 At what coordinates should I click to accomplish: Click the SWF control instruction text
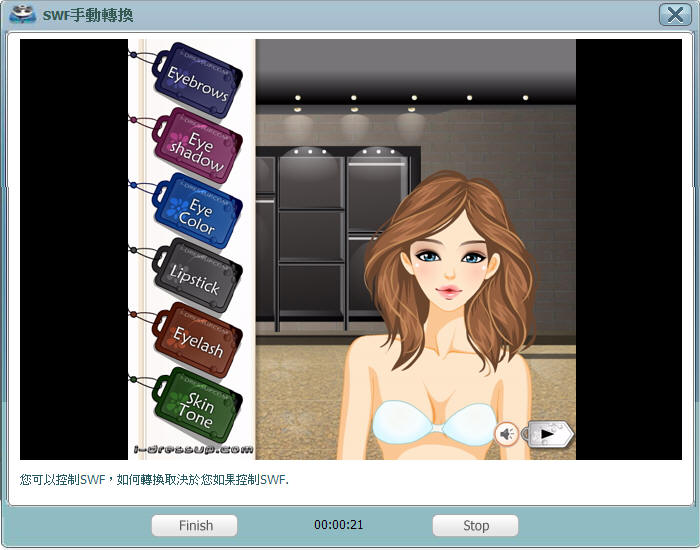(154, 480)
